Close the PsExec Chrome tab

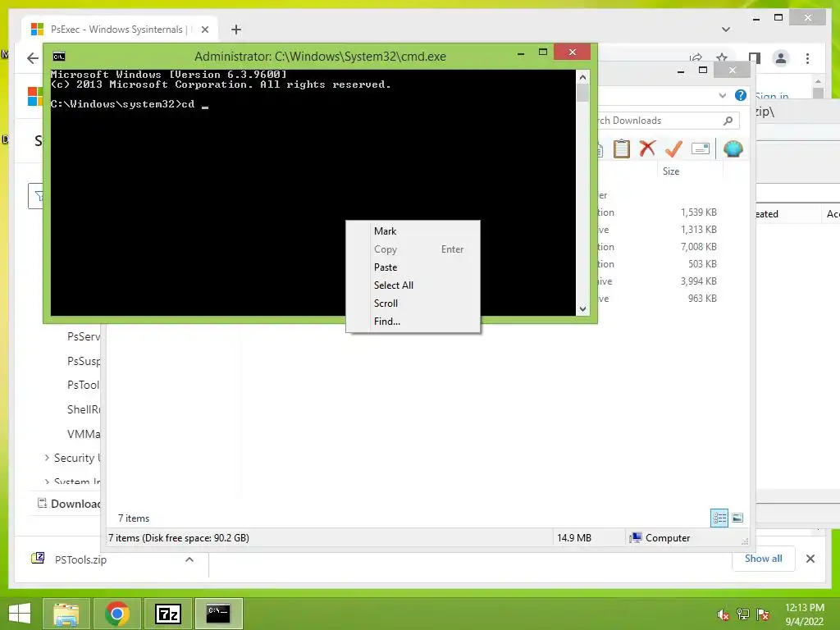204,30
